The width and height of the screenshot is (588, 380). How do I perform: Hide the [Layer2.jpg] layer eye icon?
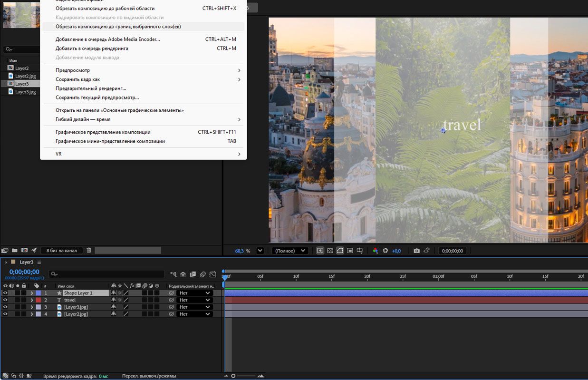pos(5,314)
